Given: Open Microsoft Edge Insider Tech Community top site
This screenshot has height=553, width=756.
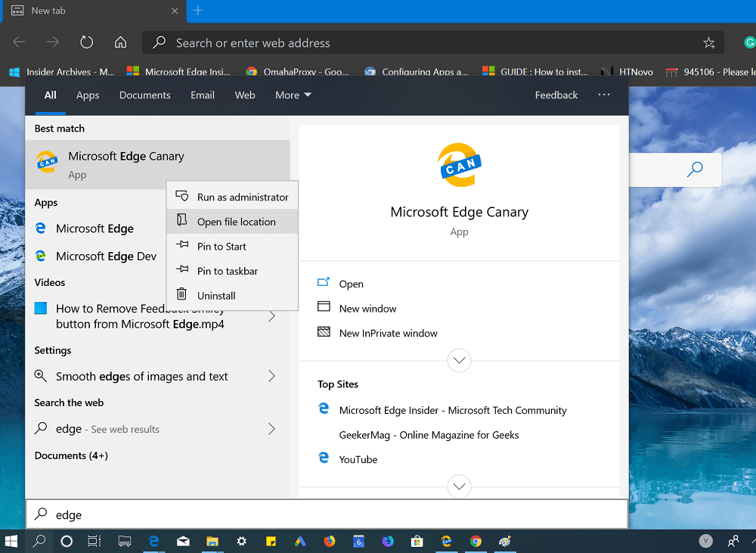Looking at the screenshot, I should click(x=453, y=410).
